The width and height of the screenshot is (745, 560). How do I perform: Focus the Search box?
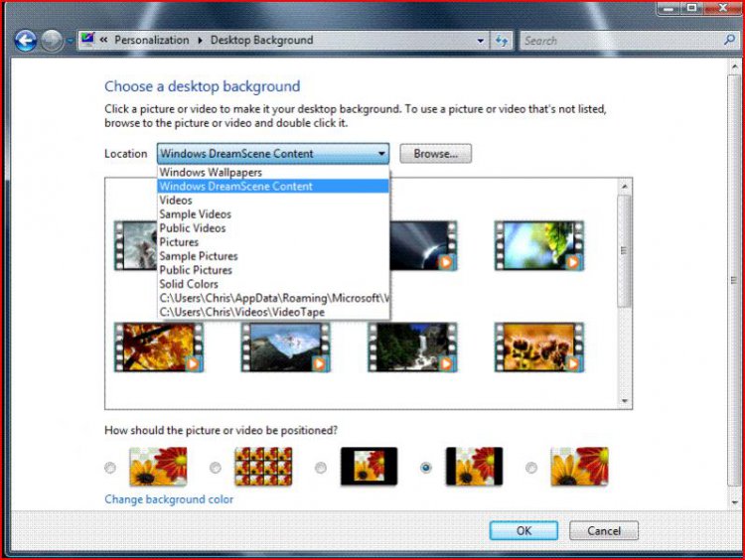point(621,41)
